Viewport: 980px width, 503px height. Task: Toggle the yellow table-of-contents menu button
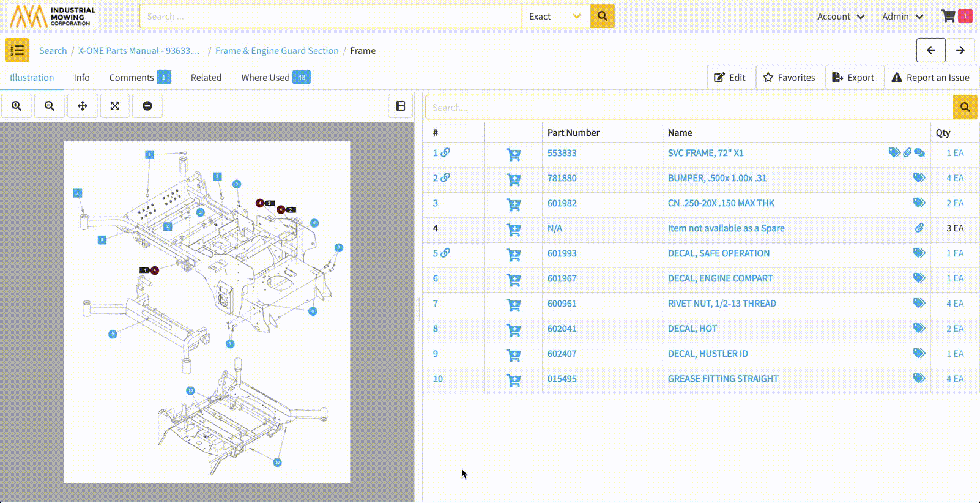17,50
